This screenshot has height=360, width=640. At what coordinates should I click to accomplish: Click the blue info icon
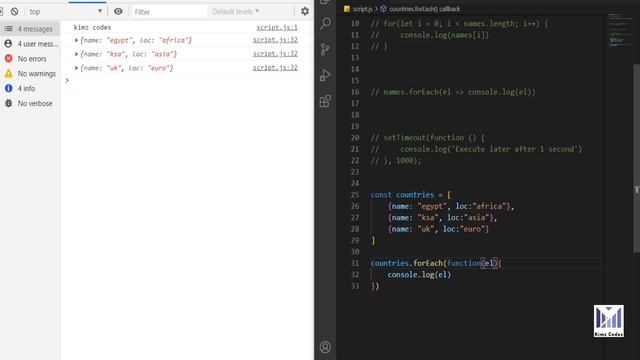9,88
